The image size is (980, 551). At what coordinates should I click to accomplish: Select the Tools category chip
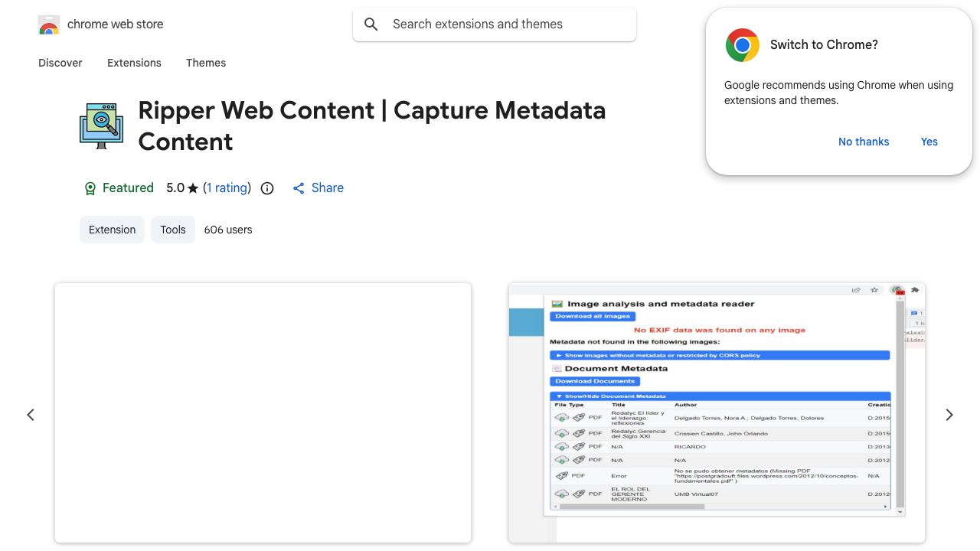(x=173, y=230)
